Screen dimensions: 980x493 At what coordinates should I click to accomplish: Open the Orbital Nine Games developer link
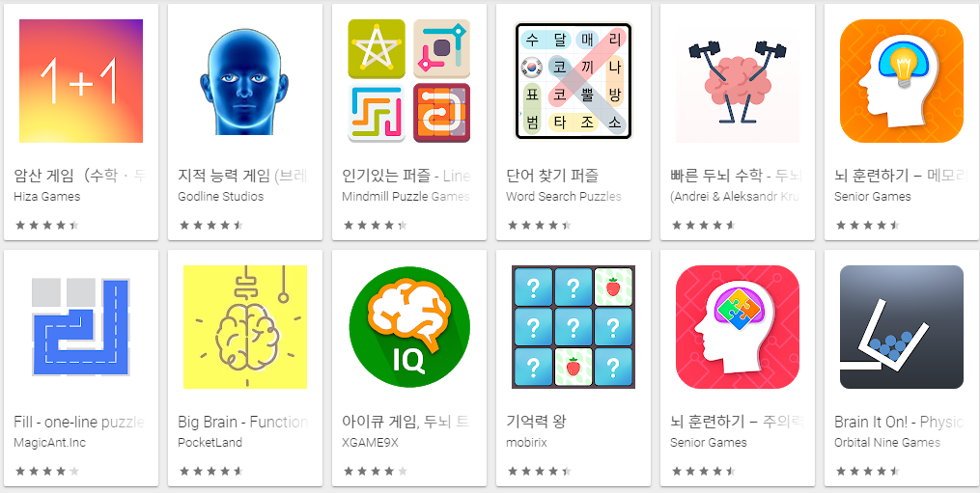point(887,443)
